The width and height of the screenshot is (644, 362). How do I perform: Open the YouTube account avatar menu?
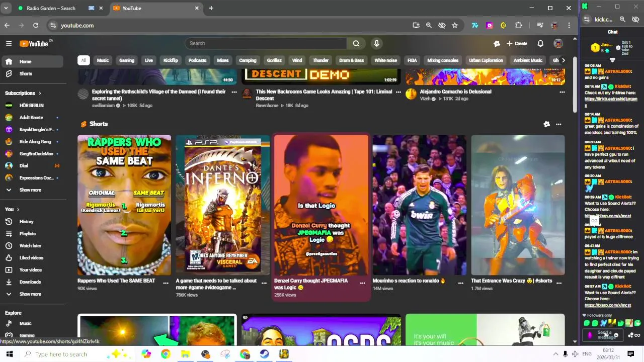click(x=558, y=44)
